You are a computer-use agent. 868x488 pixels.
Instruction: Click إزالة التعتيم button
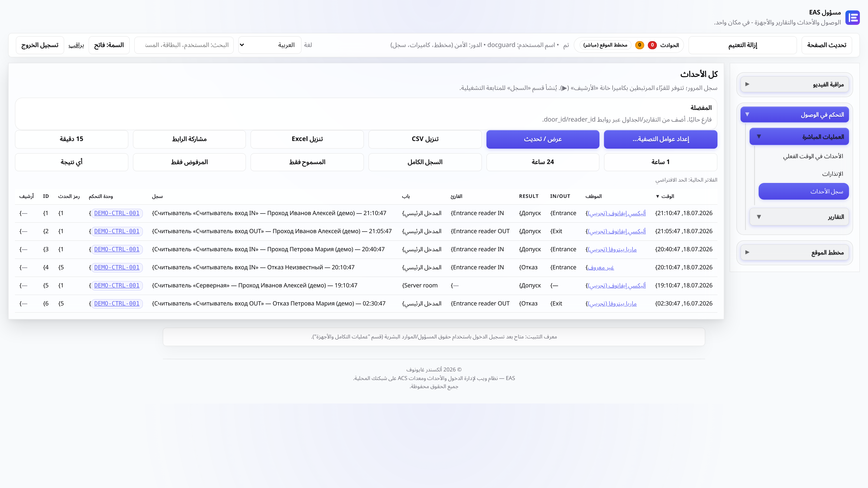pos(742,45)
